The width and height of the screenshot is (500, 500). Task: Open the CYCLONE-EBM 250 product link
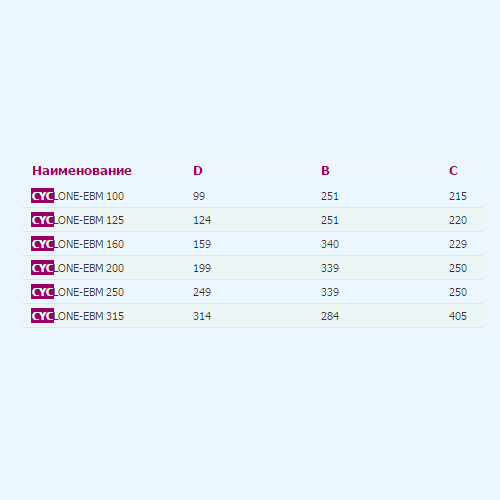(x=77, y=292)
